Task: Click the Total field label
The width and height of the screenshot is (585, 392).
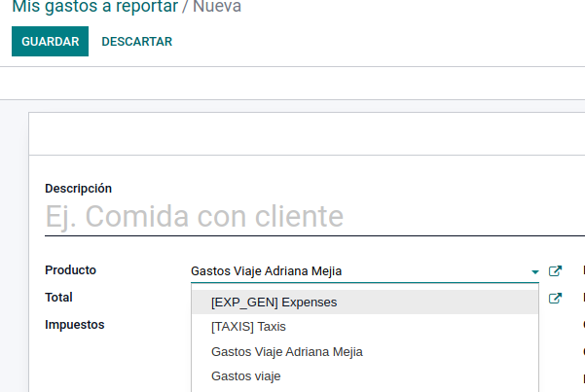Action: (58, 298)
